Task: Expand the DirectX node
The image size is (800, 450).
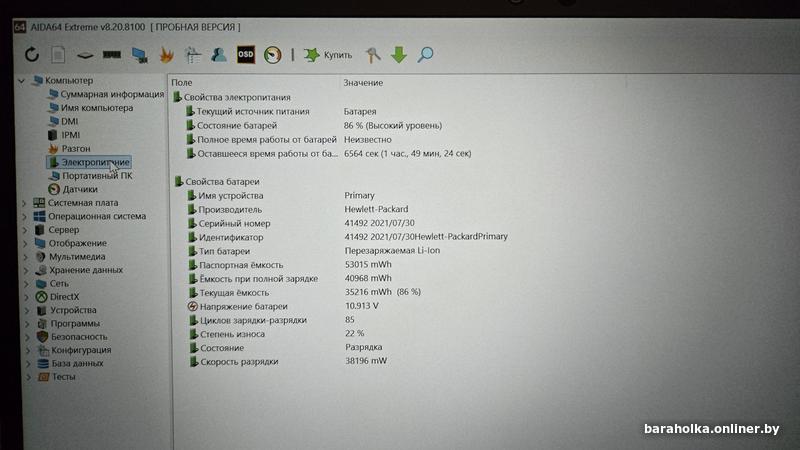Action: (x=27, y=296)
